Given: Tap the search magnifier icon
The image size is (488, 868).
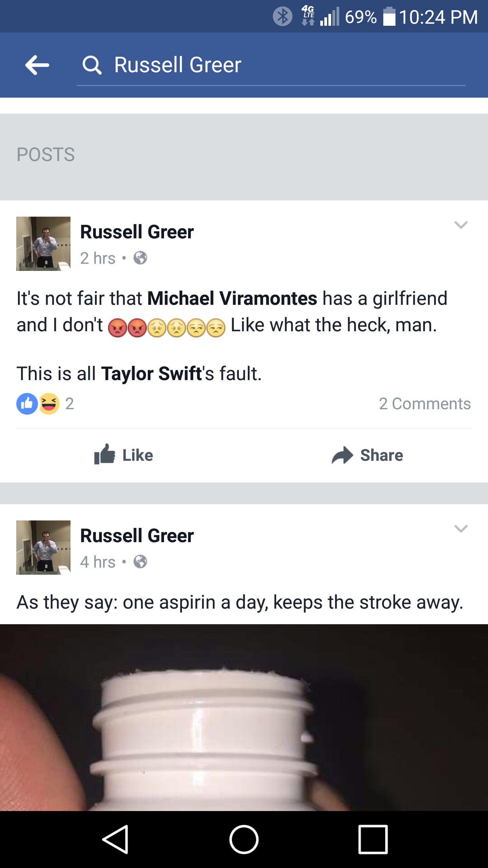Looking at the screenshot, I should click(92, 65).
